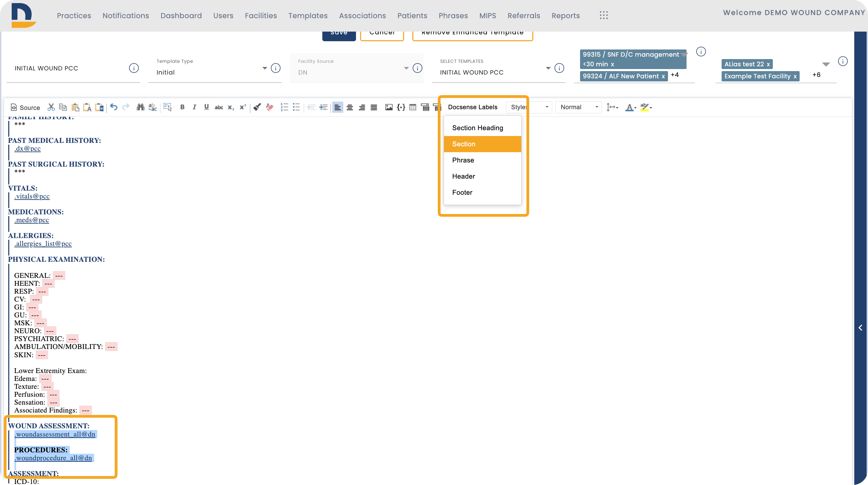Select Footer label option
The image size is (868, 485).
click(482, 192)
